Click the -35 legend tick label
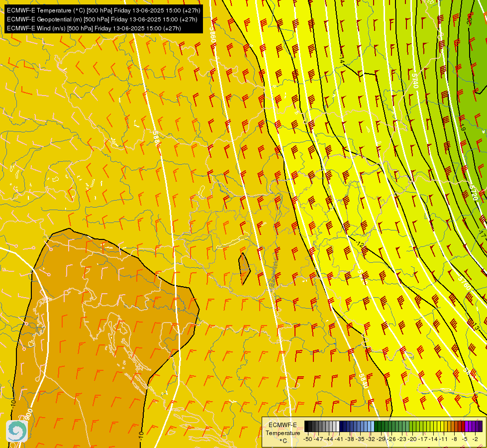The width and height of the screenshot is (487, 448). (x=360, y=440)
